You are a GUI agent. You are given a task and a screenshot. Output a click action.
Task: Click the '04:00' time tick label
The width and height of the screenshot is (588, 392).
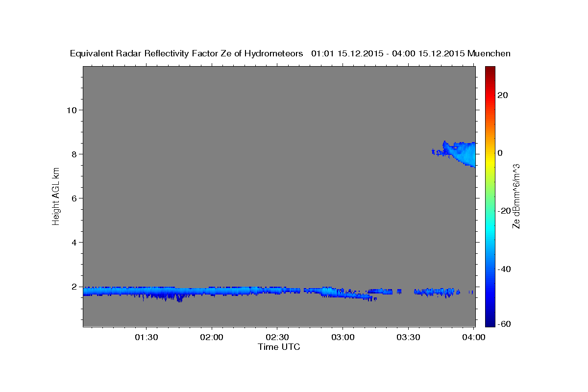pyautogui.click(x=474, y=337)
